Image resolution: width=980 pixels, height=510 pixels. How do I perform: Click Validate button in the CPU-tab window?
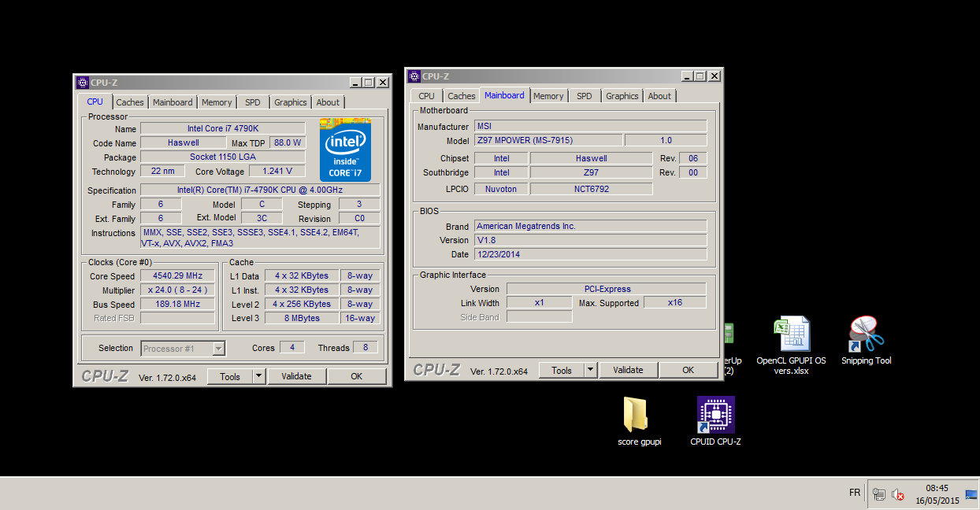[296, 376]
